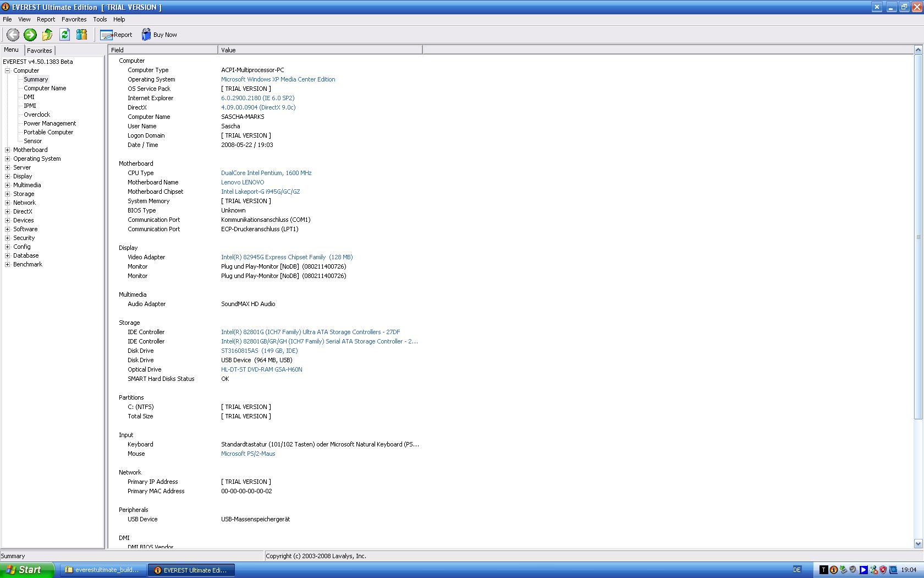Open the Report menu

coord(46,19)
